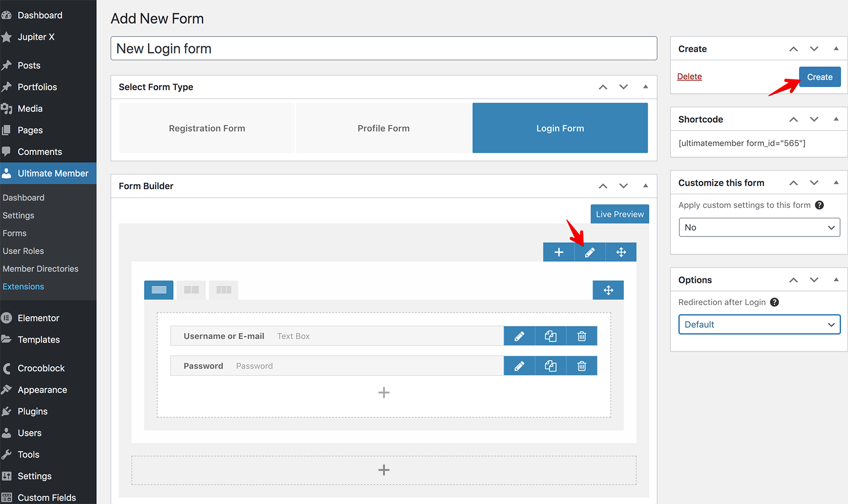Move Select Form Type panel down
The image size is (848, 504).
pos(624,87)
